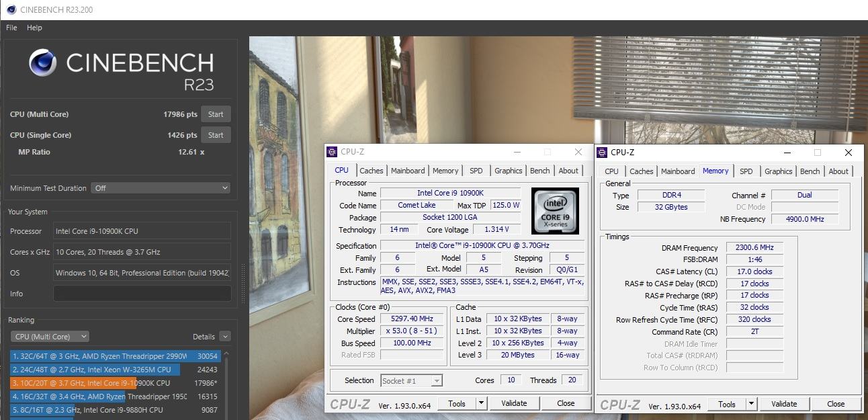Viewport: 868px width, 420px height.
Task: Open About tab in right CPU-Z window
Action: (x=838, y=171)
